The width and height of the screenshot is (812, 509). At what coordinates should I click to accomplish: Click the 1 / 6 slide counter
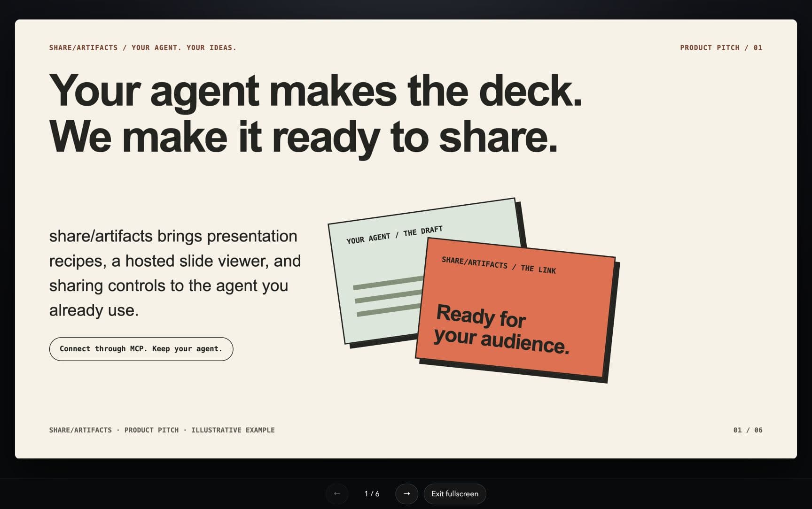372,494
